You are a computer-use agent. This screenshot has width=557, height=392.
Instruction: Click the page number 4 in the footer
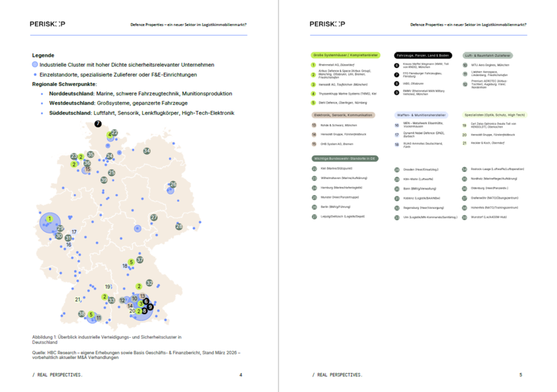(241, 375)
